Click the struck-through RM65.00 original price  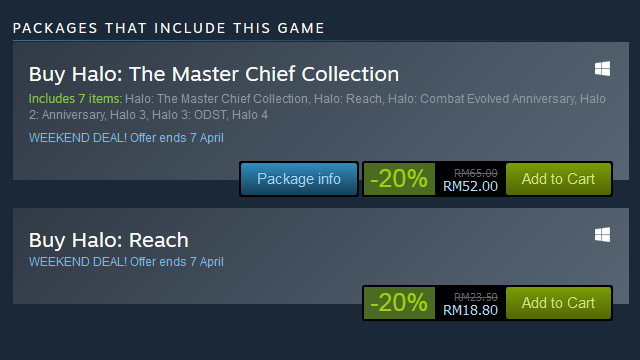[476, 173]
